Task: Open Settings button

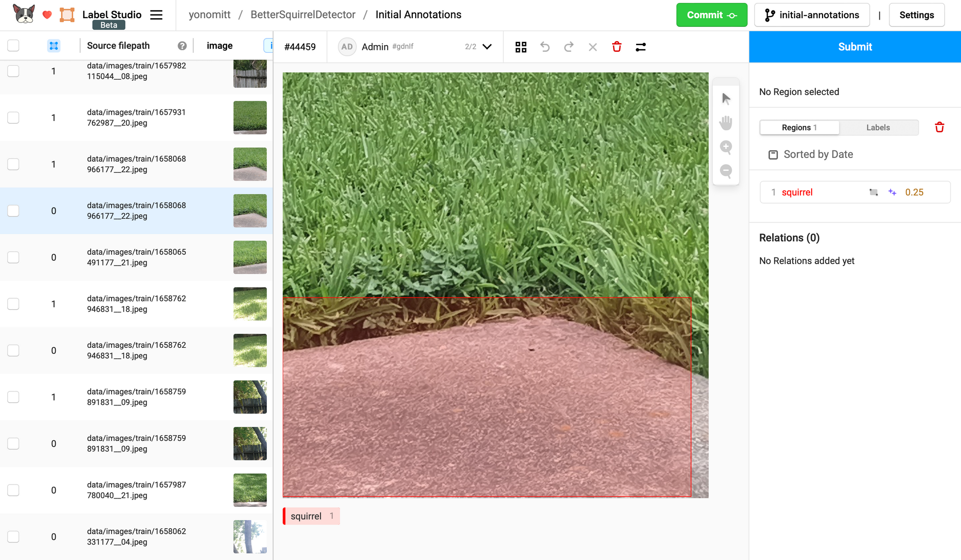Action: click(x=917, y=15)
